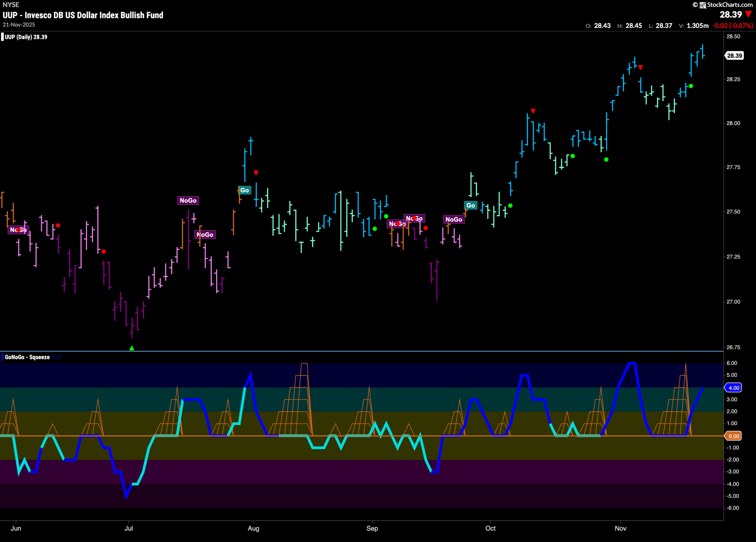The width and height of the screenshot is (756, 542).
Task: Click the open value 28.43
Action: 602,26
